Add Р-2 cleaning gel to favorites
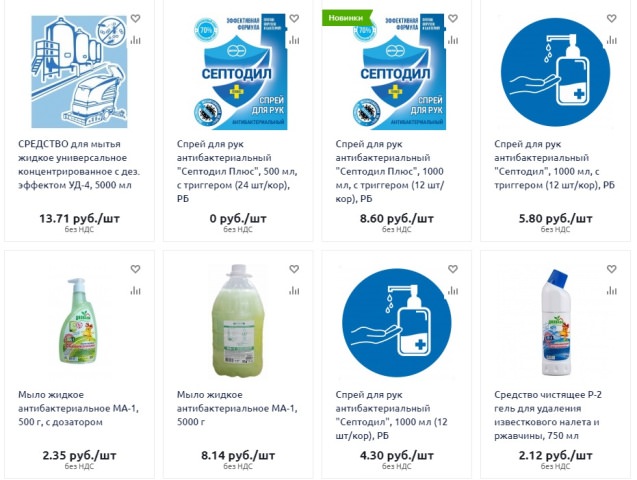The image size is (637, 480). coord(611,269)
